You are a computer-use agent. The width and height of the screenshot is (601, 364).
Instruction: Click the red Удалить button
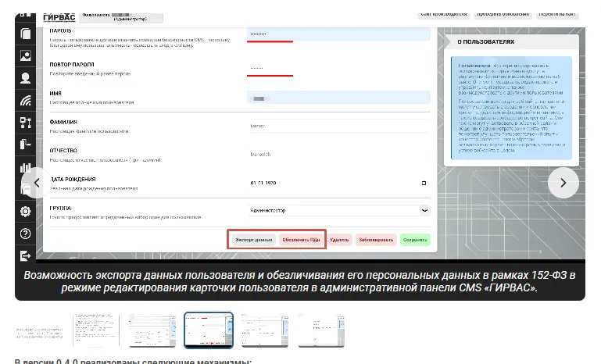[x=339, y=240]
